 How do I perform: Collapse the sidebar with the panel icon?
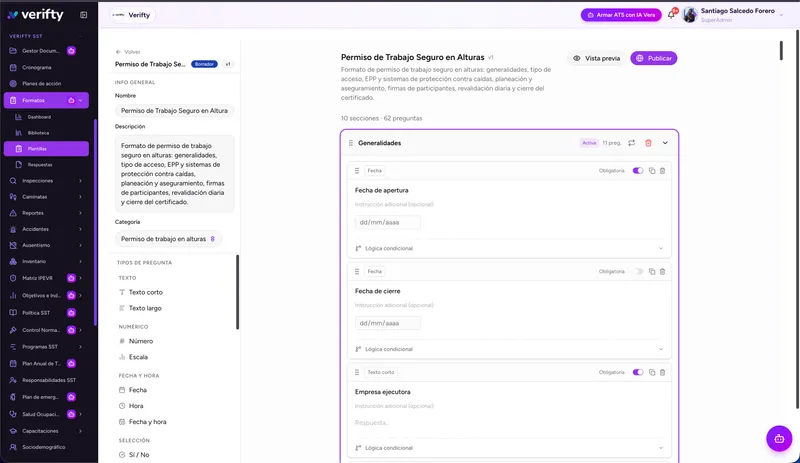84,15
